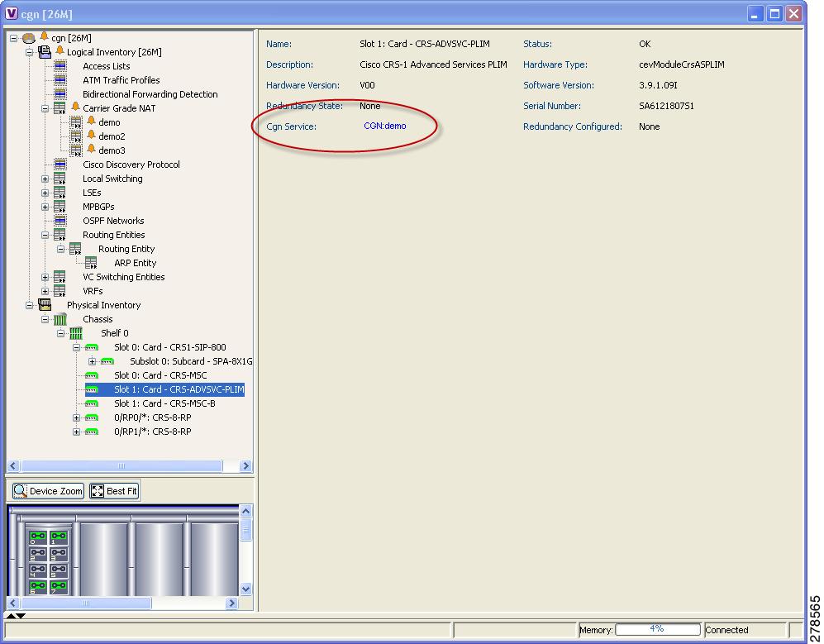Click the OSPF Networks icon
824x644 pixels.
click(60, 220)
